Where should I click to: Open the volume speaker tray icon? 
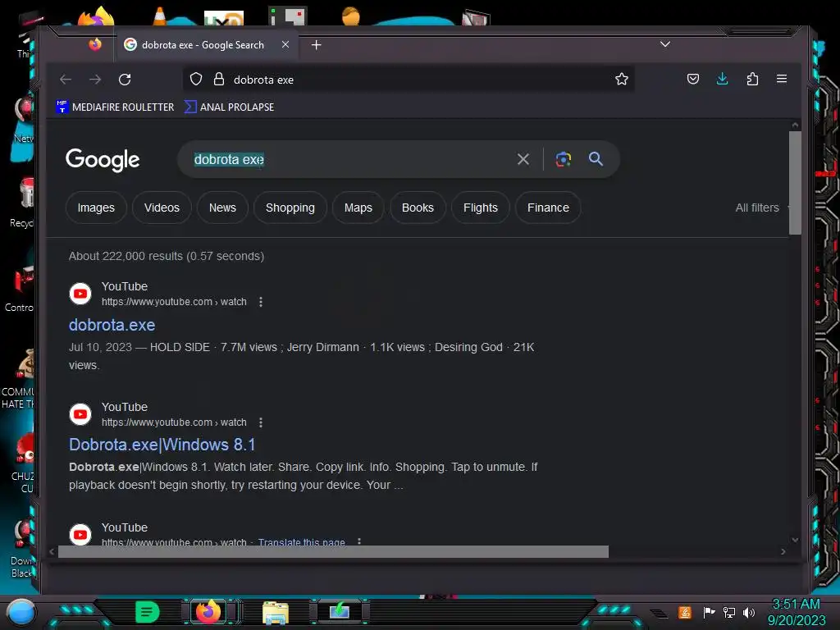[749, 612]
